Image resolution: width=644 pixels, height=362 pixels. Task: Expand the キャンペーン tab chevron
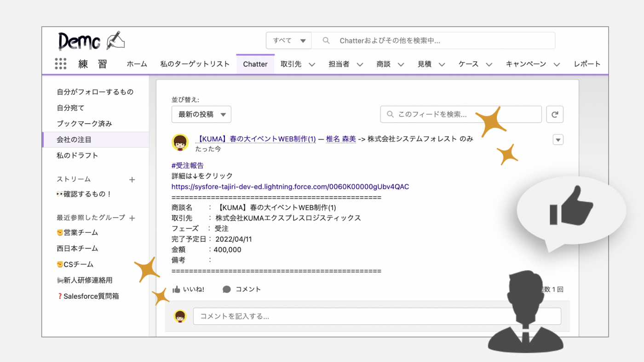click(x=557, y=64)
